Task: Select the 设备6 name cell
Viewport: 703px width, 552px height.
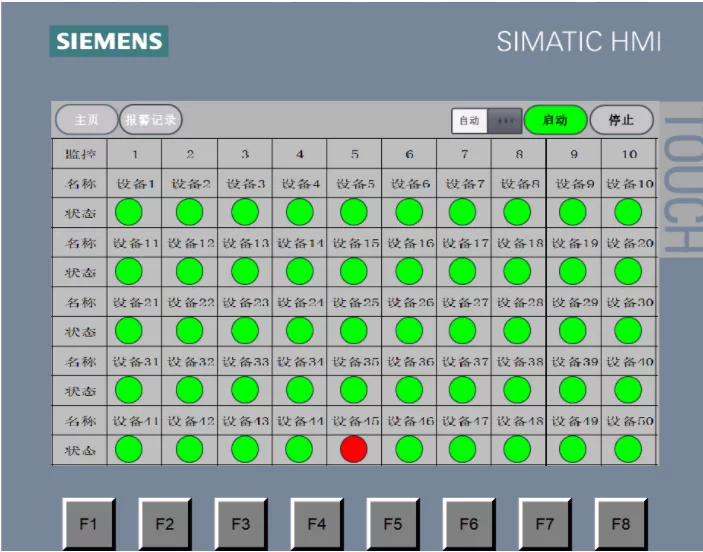Action: pyautogui.click(x=409, y=183)
